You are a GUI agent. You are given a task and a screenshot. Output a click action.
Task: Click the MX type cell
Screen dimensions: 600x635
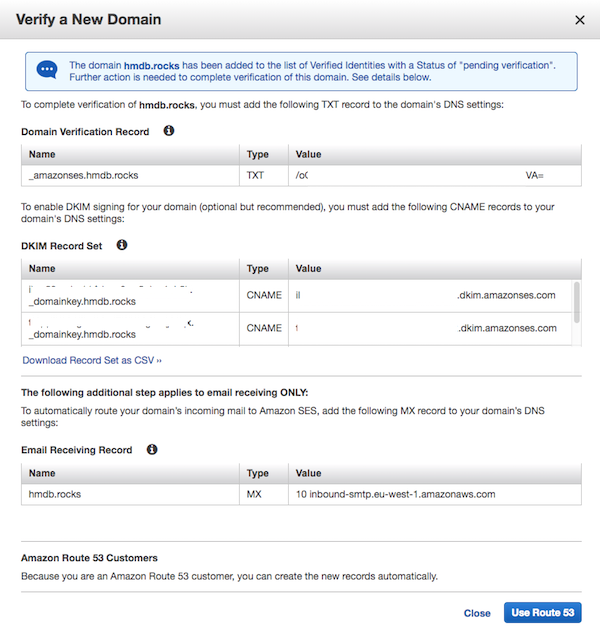tap(254, 494)
